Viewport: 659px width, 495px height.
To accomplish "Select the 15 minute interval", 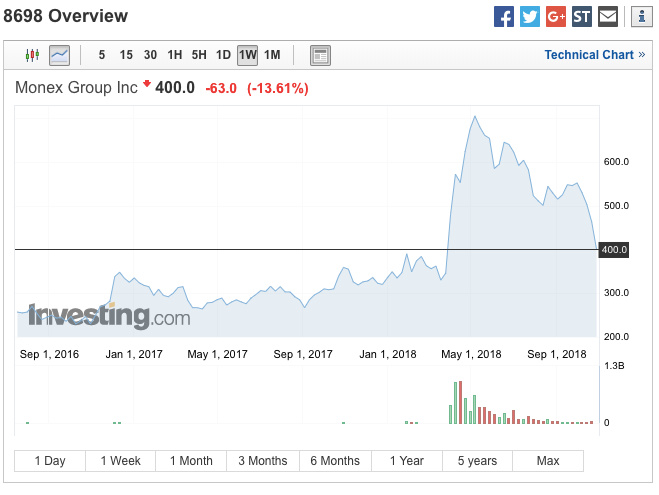I will 126,55.
